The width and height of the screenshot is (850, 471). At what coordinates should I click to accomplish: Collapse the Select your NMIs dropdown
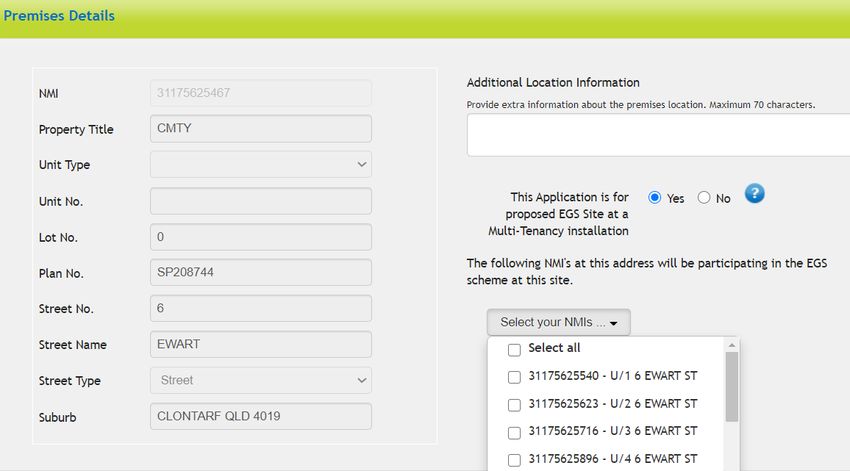[558, 322]
